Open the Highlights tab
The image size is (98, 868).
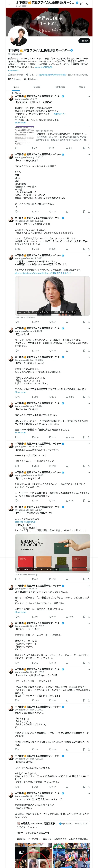(60, 87)
